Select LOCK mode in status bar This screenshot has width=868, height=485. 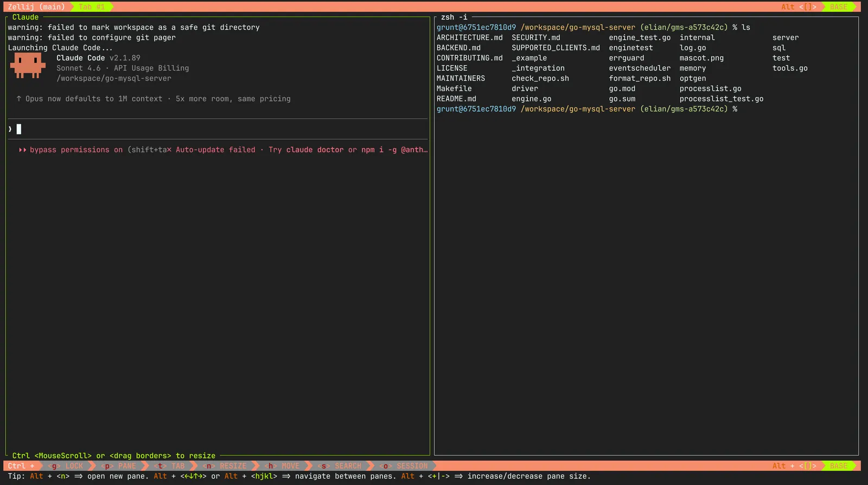[66, 466]
